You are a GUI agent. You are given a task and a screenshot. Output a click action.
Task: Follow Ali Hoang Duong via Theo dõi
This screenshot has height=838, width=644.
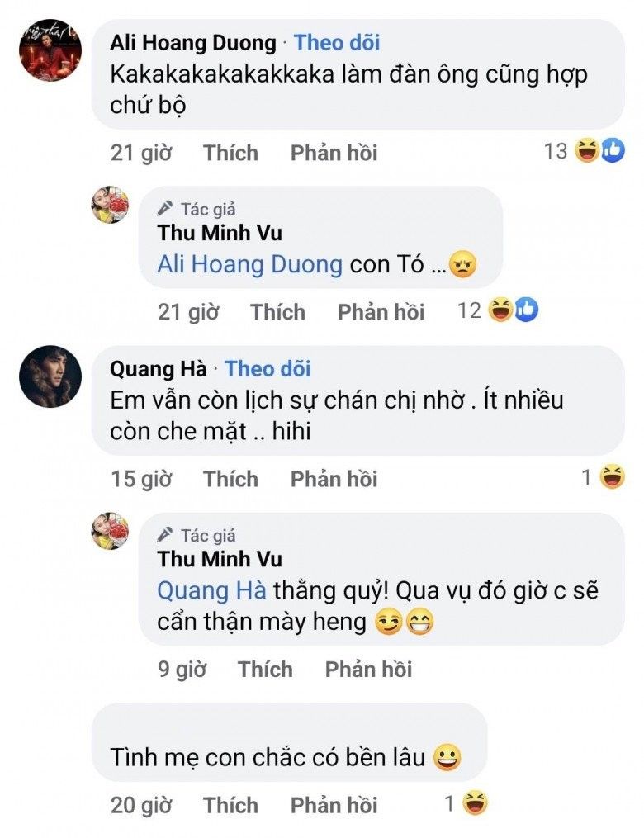point(337,43)
